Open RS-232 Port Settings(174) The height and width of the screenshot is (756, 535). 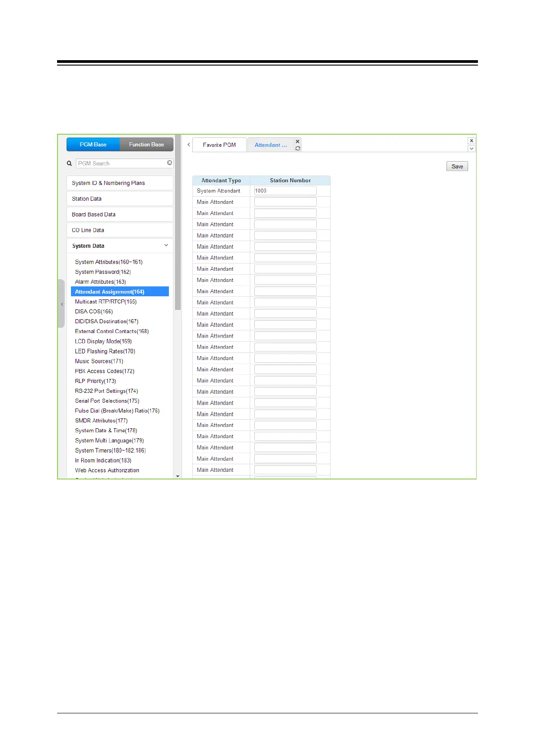106,391
